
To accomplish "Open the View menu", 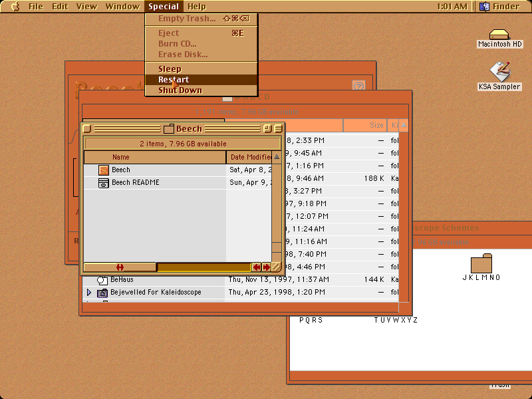I will [x=86, y=7].
